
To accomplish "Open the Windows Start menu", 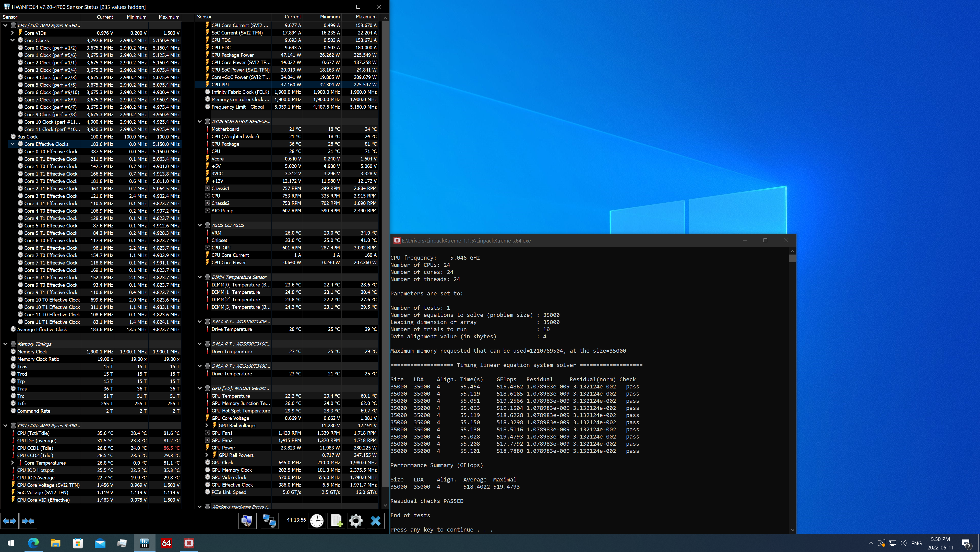I will (x=11, y=543).
